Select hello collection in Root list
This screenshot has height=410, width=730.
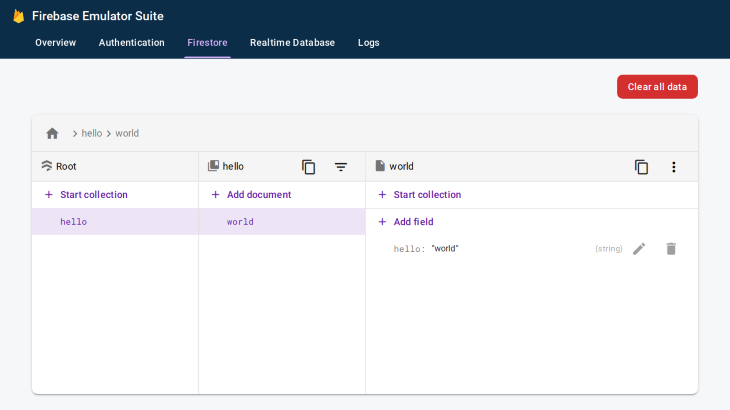tap(115, 222)
